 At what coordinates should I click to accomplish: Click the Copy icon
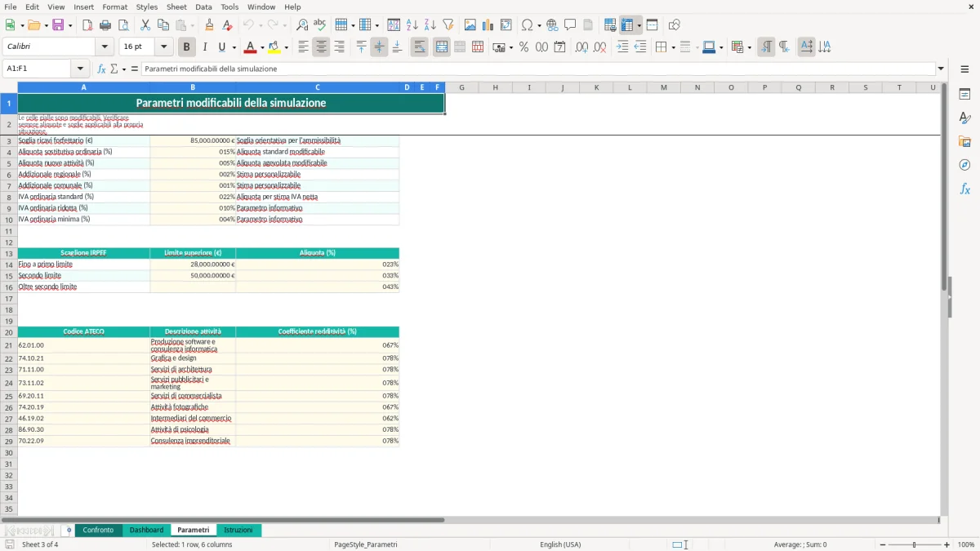pyautogui.click(x=163, y=25)
